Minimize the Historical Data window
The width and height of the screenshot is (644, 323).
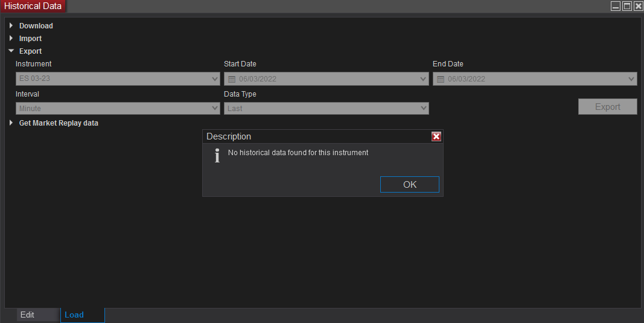pyautogui.click(x=616, y=6)
